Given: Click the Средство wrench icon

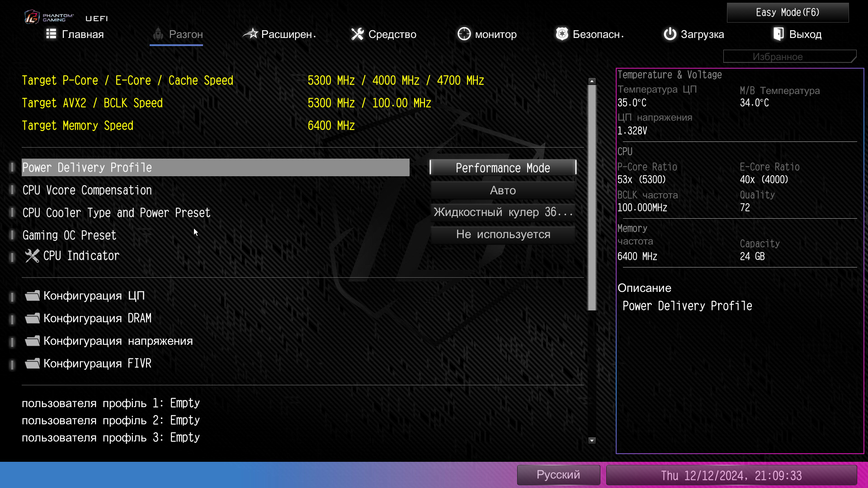Looking at the screenshot, I should tap(358, 34).
